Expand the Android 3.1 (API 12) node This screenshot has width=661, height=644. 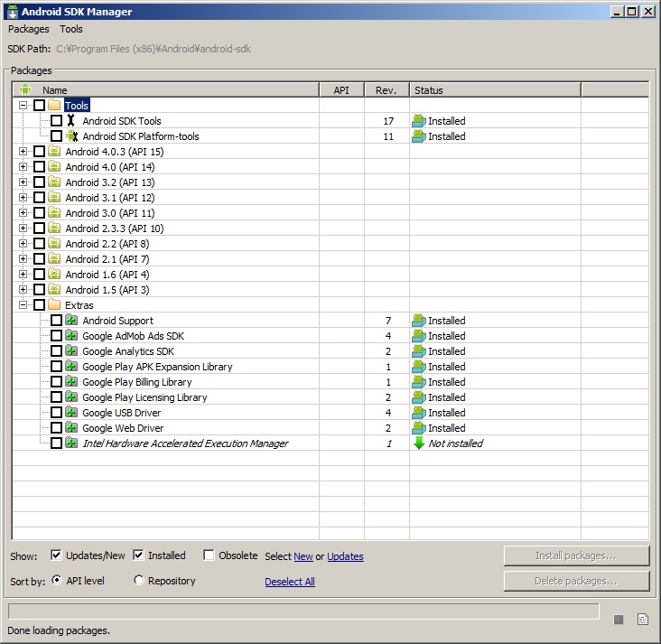click(23, 197)
